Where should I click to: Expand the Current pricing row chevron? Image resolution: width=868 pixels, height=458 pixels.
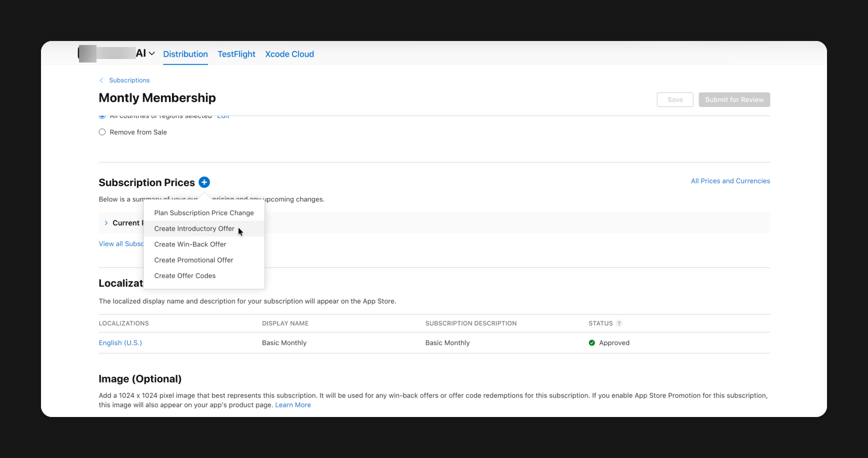(x=106, y=223)
